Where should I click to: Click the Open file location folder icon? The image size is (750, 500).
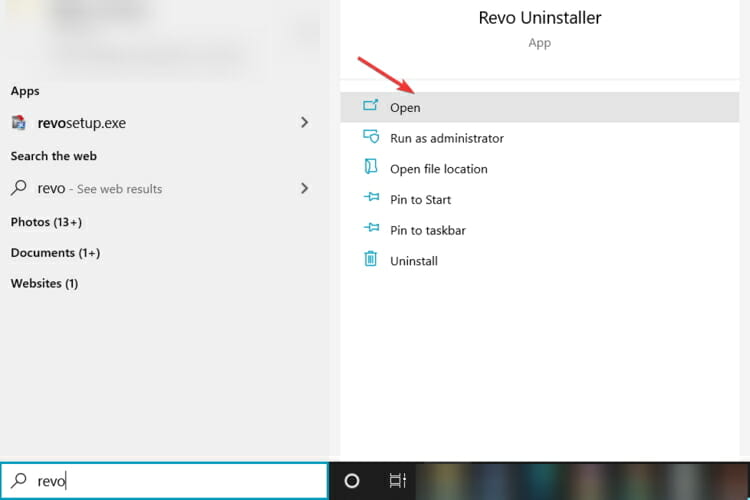pyautogui.click(x=371, y=167)
